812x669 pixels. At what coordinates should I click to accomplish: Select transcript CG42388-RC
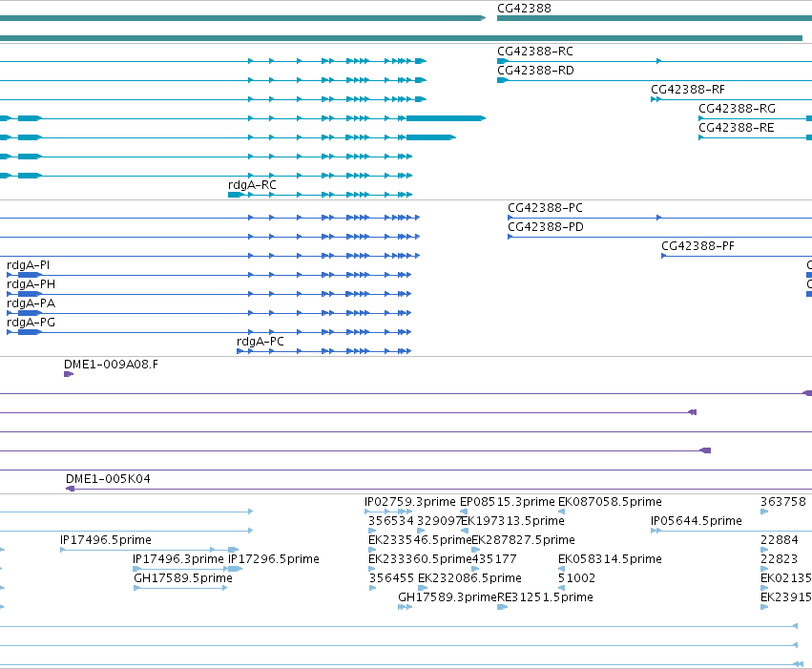535,52
